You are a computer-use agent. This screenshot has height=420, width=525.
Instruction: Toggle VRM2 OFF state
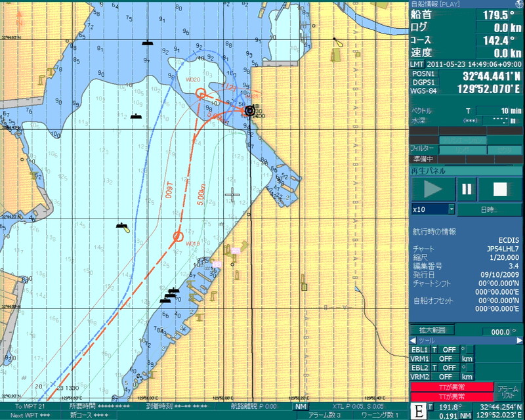click(x=446, y=377)
